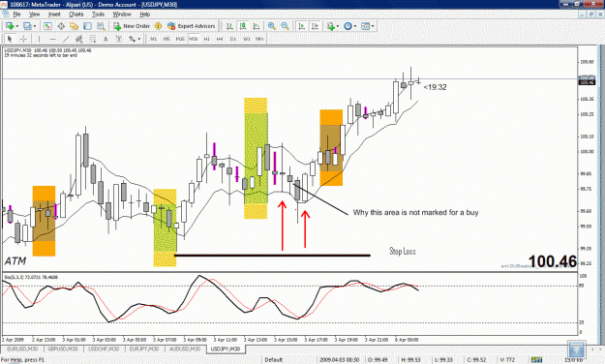
Task: Show the Market Watch window
Action: click(x=47, y=26)
